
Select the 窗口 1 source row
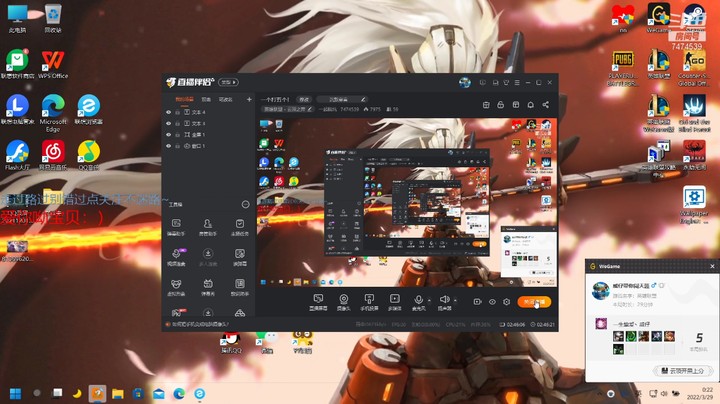point(208,146)
